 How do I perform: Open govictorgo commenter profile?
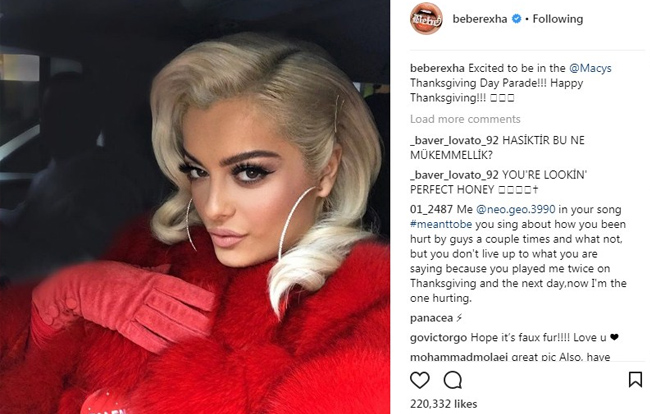[438, 337]
